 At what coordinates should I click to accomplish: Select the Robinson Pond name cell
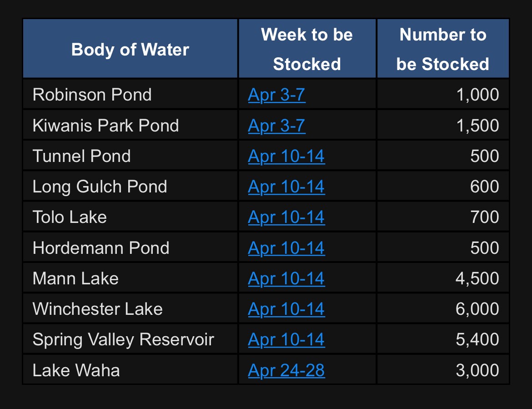coord(130,94)
